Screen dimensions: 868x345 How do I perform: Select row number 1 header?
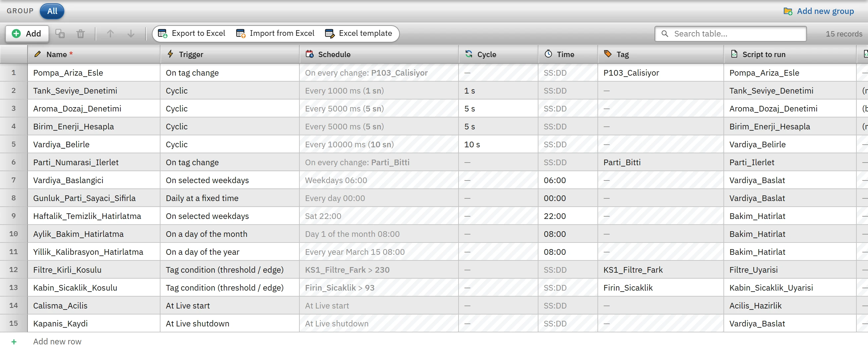14,73
